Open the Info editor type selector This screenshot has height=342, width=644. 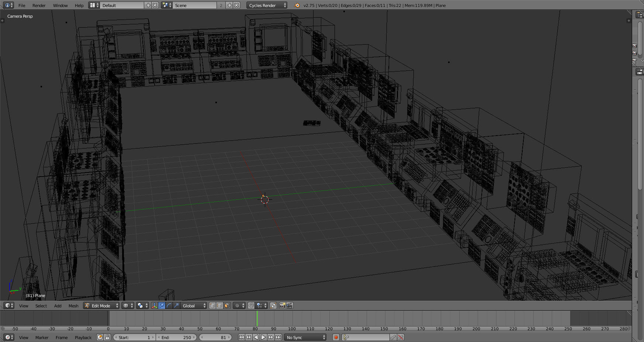[x=9, y=5]
